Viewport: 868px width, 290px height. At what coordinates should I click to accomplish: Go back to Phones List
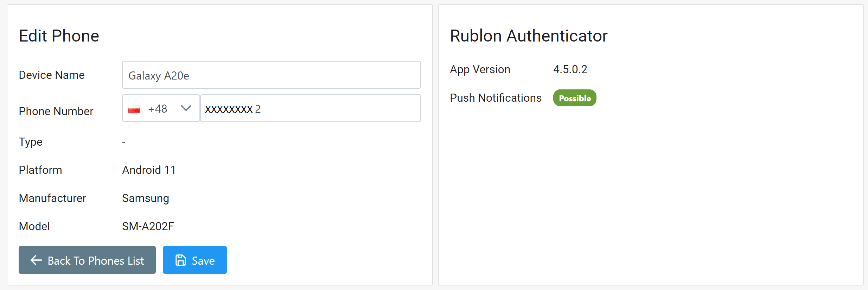(87, 260)
